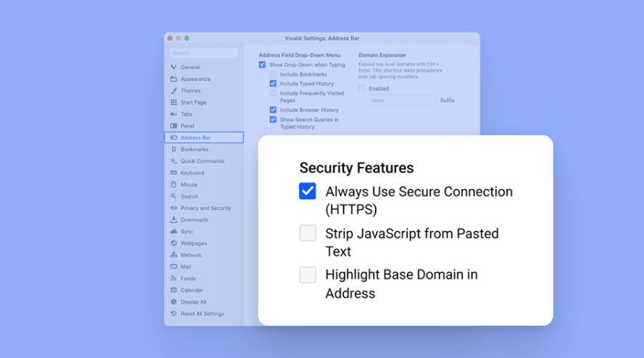Click the Tabs icon in sidebar
This screenshot has height=358, width=644.
click(x=174, y=114)
